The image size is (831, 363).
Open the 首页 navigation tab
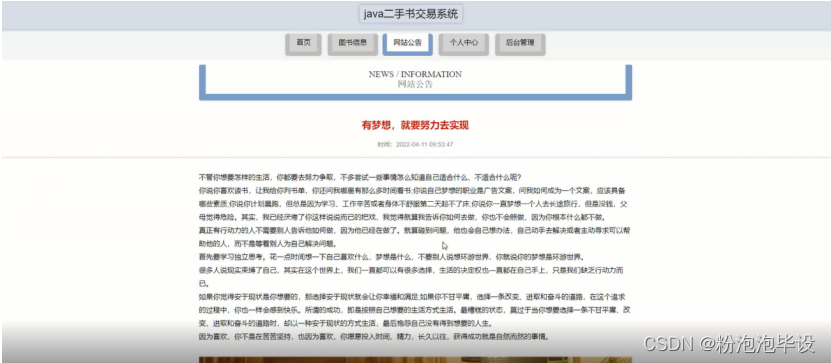[x=303, y=44]
